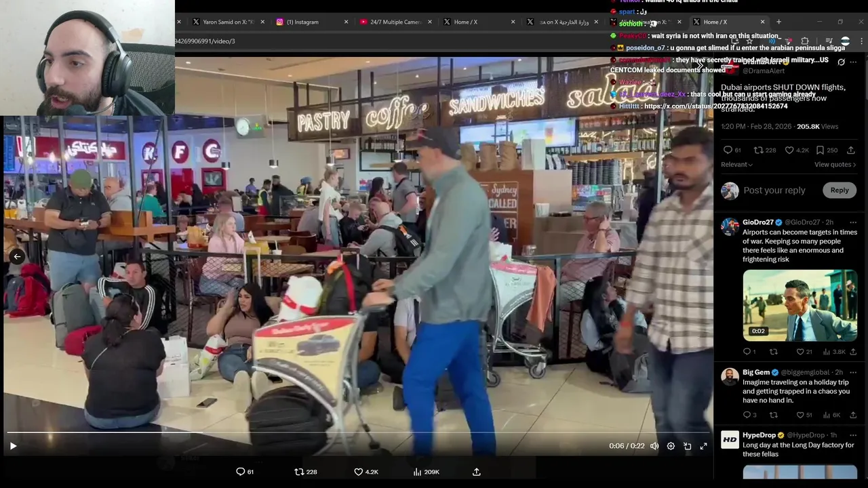Enter fullscreen video mode
Image resolution: width=868 pixels, height=488 pixels.
point(703,446)
